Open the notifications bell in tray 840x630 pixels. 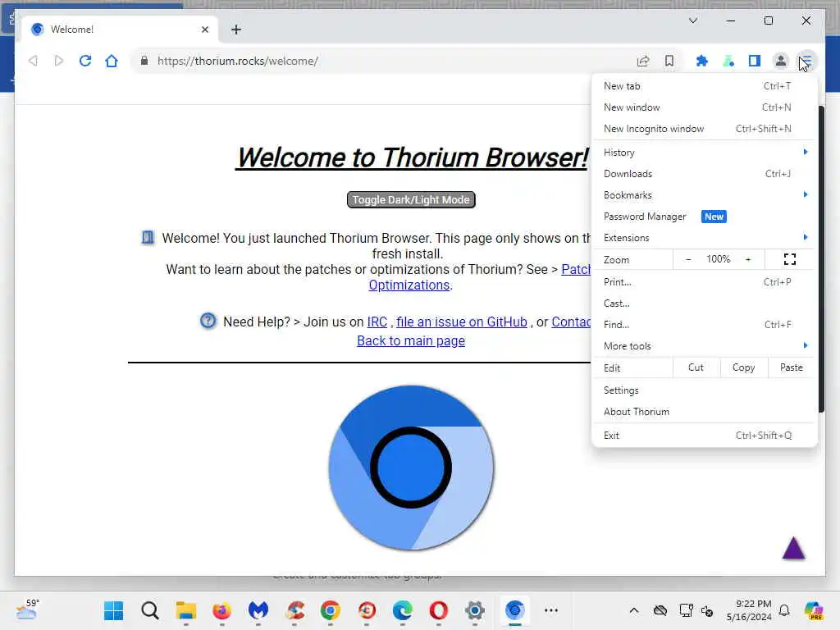[x=784, y=610]
